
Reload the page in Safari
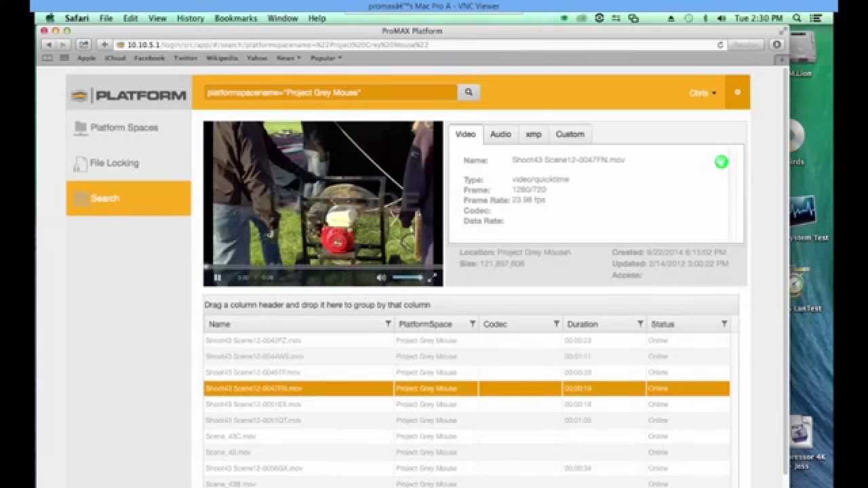click(x=719, y=45)
